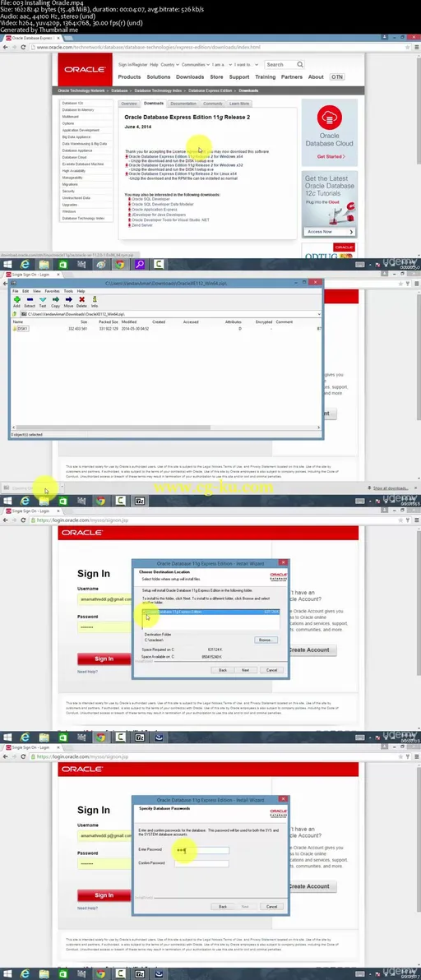This screenshot has height=980, width=421.
Task: Click the magnifier search icon on Oracle page
Action: point(300,64)
